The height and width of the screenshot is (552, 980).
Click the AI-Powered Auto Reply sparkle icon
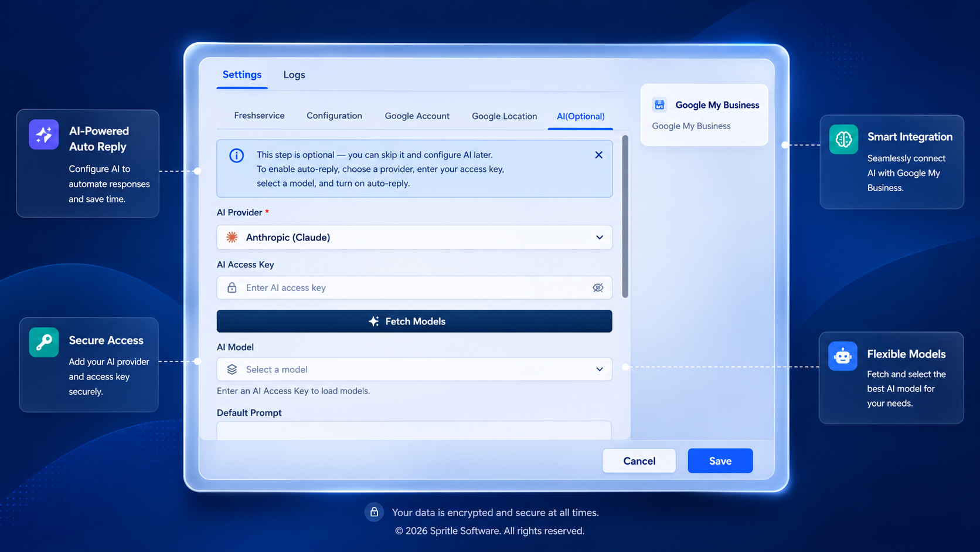[x=44, y=134]
